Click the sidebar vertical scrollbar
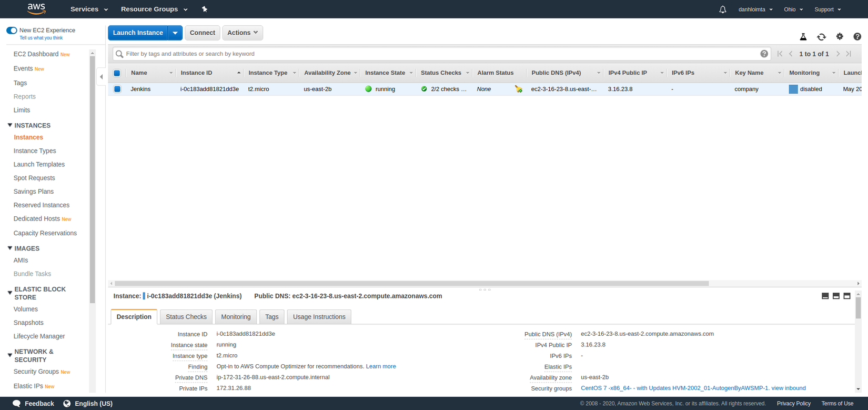Image resolution: width=868 pixels, height=410 pixels. (93, 179)
